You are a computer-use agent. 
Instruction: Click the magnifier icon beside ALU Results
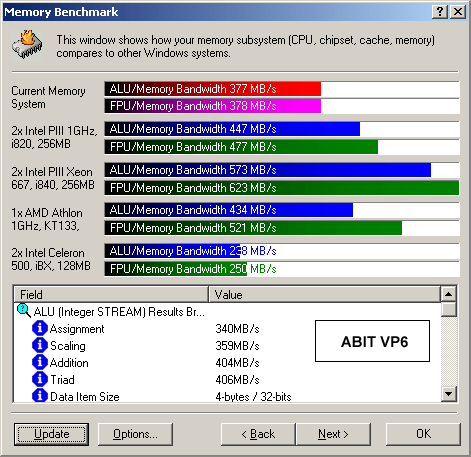(24, 311)
